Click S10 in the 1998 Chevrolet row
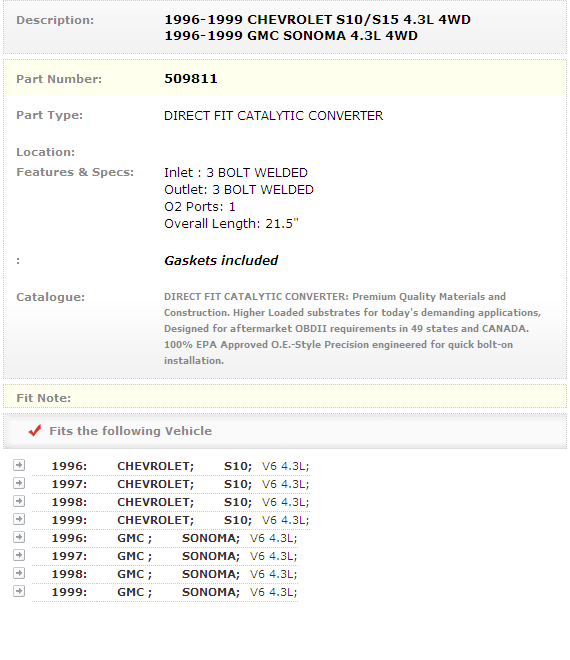Screen dimensions: 570x660 coord(238,502)
